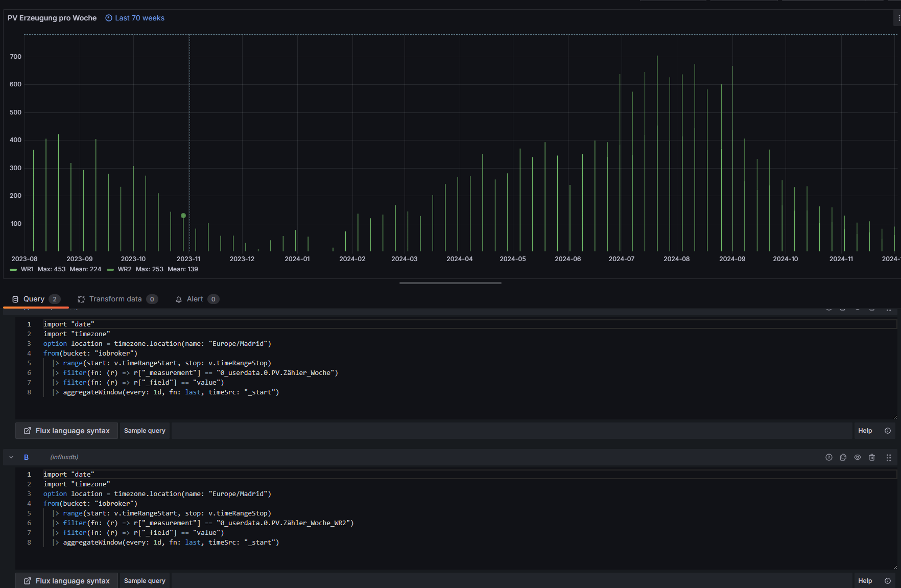Click the aggregateWindow line in query A
This screenshot has width=901, height=588.
coord(165,392)
